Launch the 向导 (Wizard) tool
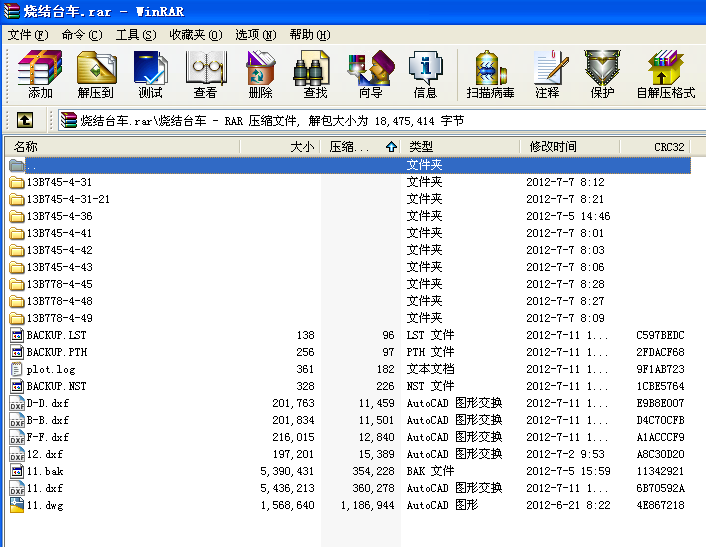The width and height of the screenshot is (706, 547). (371, 74)
